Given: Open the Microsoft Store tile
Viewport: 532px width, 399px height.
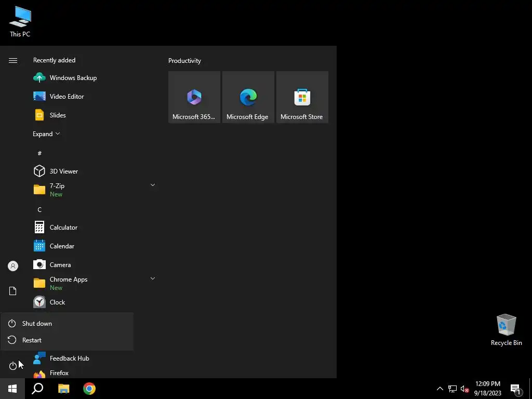Looking at the screenshot, I should pos(302,97).
